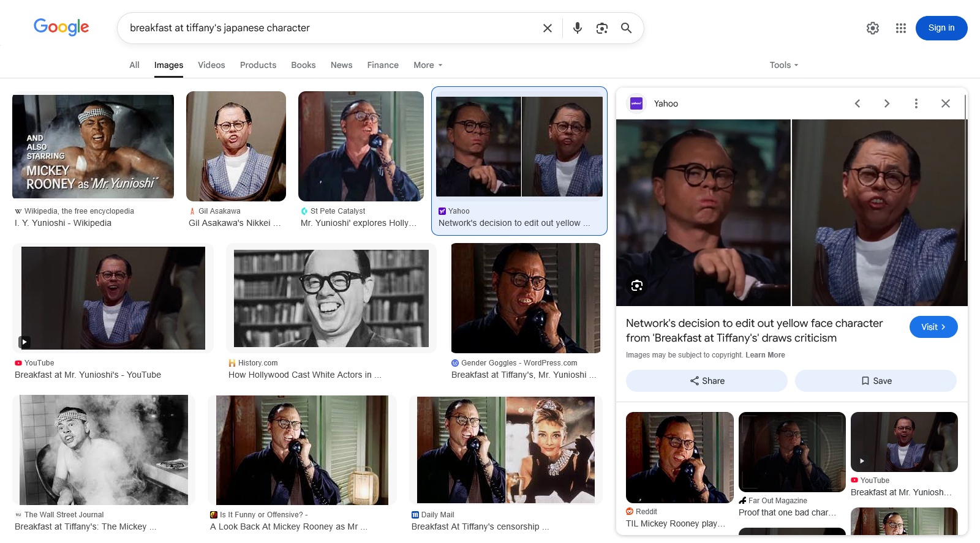Click the Sign in button
The image size is (980, 543).
(x=941, y=28)
